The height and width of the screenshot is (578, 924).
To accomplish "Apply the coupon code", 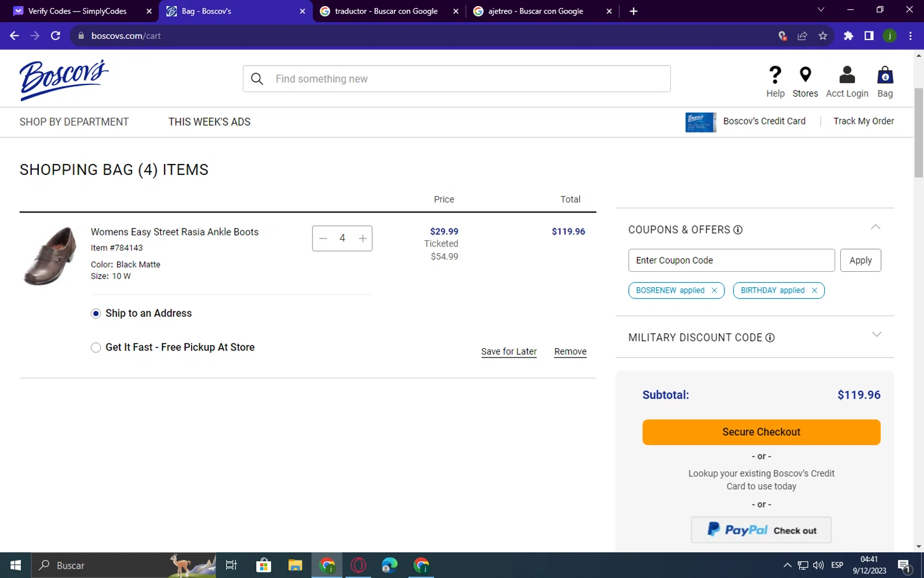I will click(x=861, y=261).
